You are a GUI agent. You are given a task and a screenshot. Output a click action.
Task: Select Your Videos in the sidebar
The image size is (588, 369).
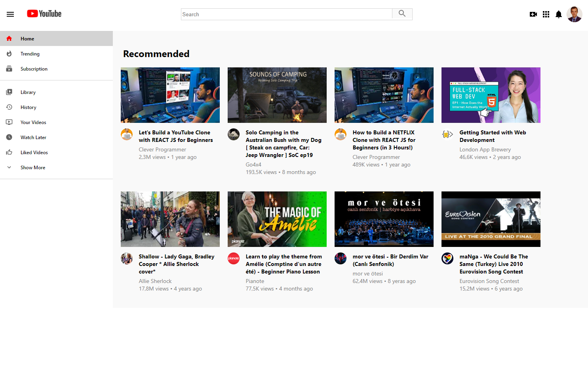click(x=56, y=122)
